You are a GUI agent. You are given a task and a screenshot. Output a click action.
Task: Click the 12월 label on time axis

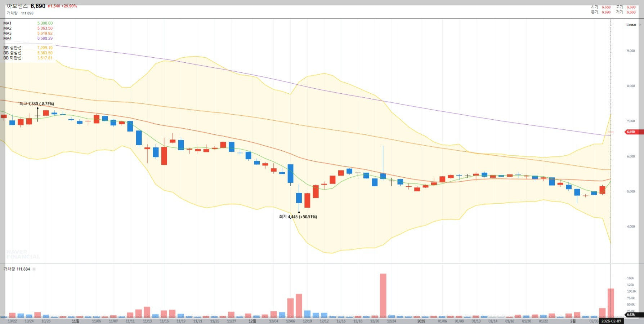point(252,321)
